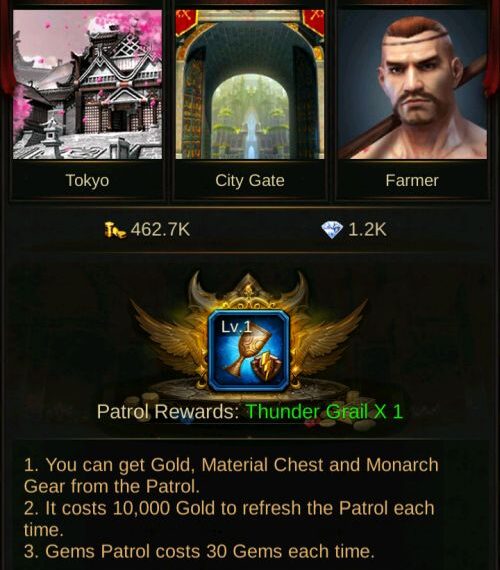Open the Thunder Grail reward icon
Image resolution: width=500 pixels, height=570 pixels.
click(249, 351)
